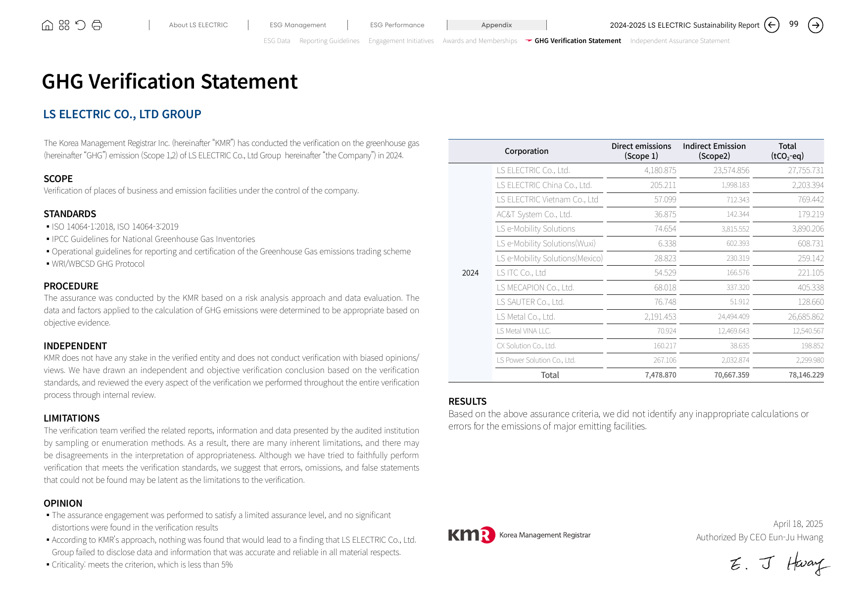
Task: Click the page number 99
Action: pyautogui.click(x=794, y=24)
